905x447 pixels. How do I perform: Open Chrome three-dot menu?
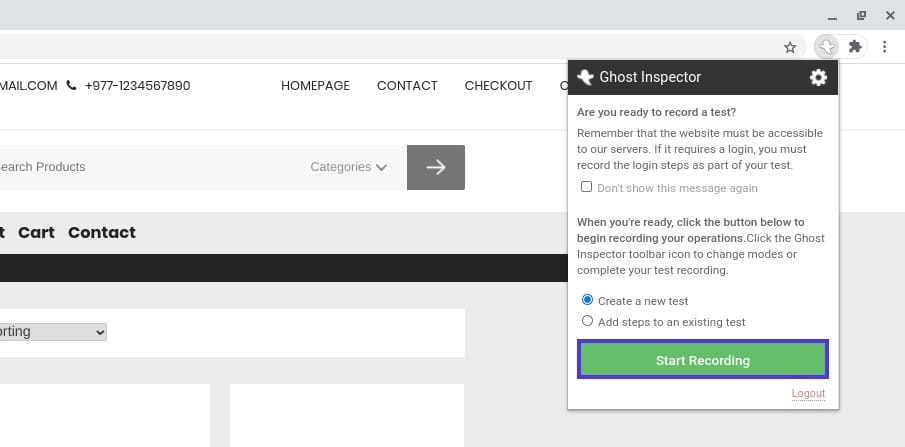[884, 47]
